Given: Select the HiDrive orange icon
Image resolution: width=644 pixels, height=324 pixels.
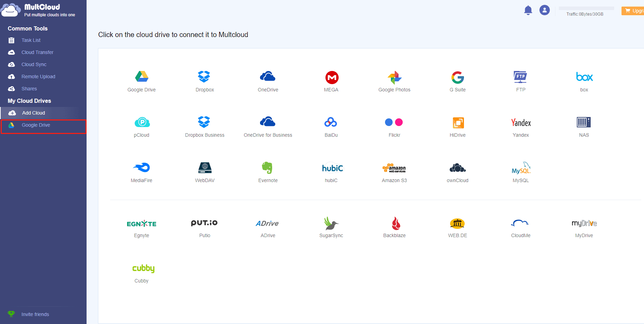Looking at the screenshot, I should coord(458,123).
